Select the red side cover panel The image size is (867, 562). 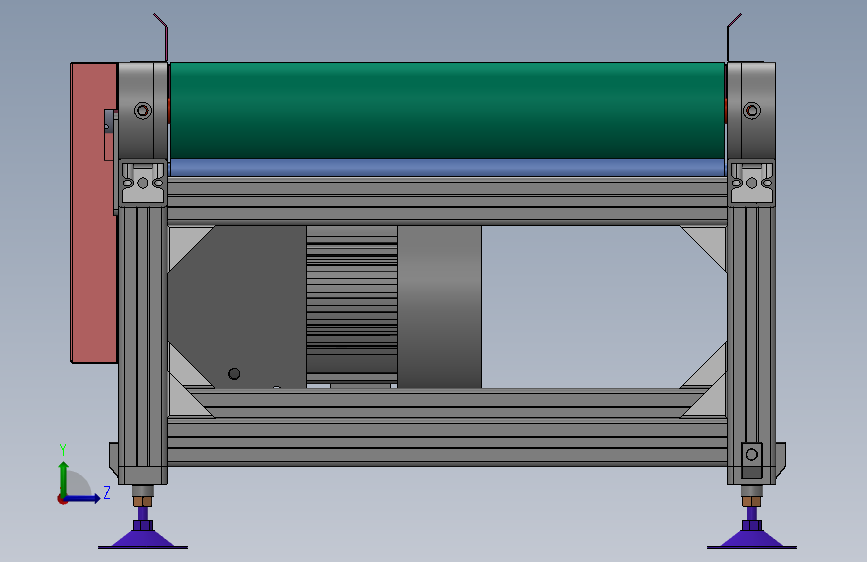(x=93, y=213)
